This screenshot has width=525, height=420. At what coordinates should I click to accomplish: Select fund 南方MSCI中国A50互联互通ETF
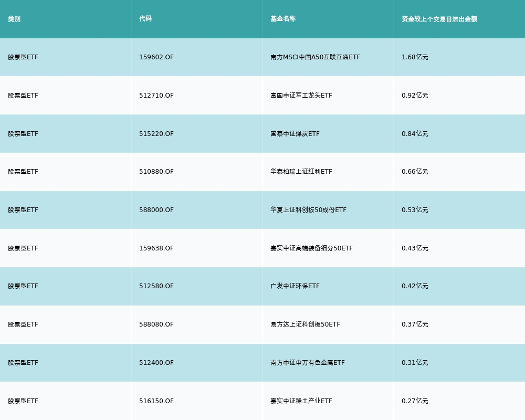coord(315,57)
